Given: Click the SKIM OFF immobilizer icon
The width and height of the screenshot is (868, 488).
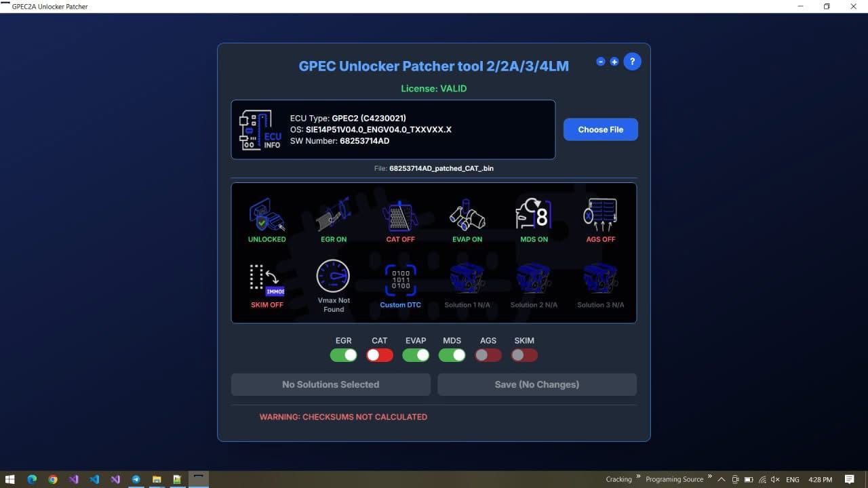Looking at the screenshot, I should click(x=267, y=280).
